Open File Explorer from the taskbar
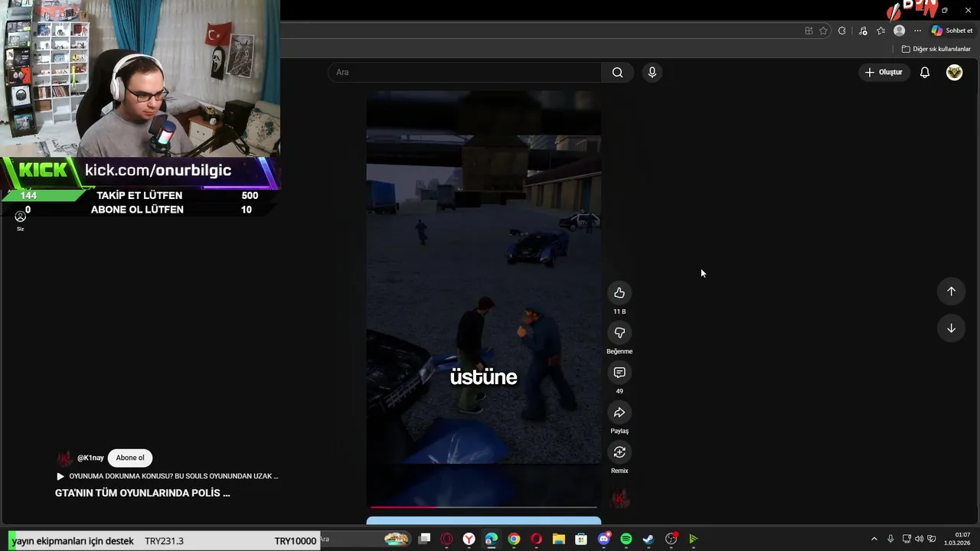This screenshot has height=551, width=980. tap(558, 539)
